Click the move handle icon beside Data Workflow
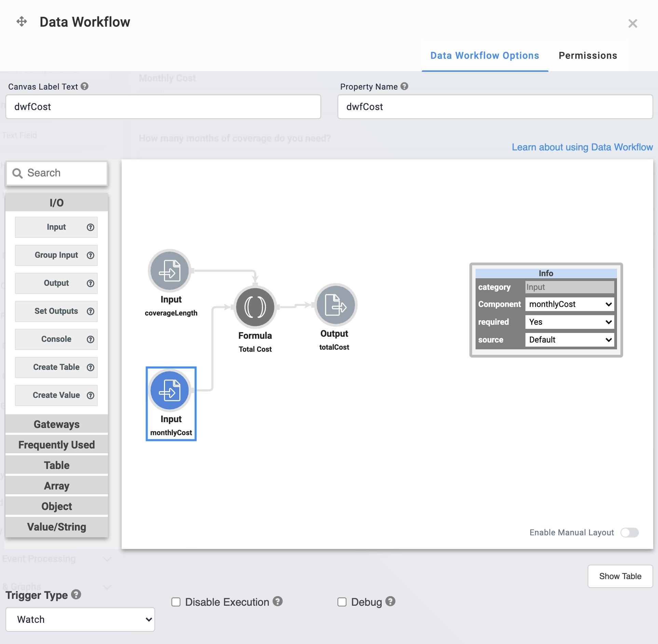The height and width of the screenshot is (644, 658). click(22, 22)
